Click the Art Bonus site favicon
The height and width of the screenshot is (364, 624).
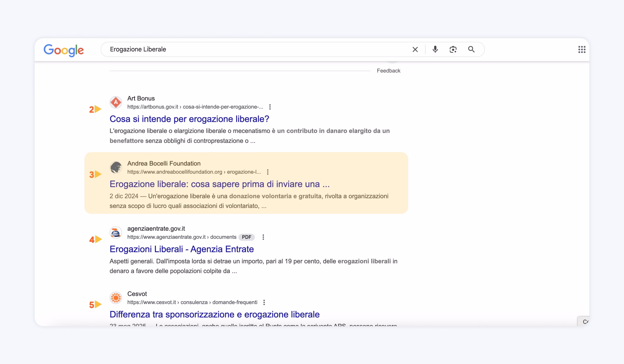click(x=116, y=102)
